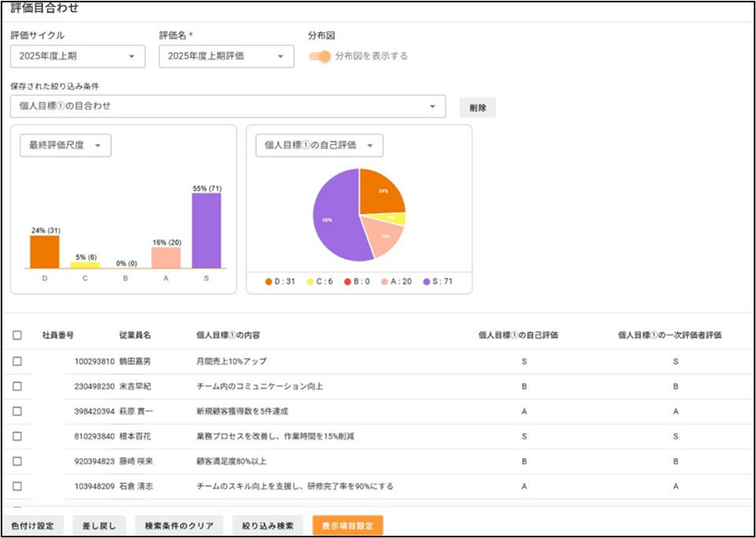Check the box for 石倉 清志 row

pyautogui.click(x=17, y=487)
